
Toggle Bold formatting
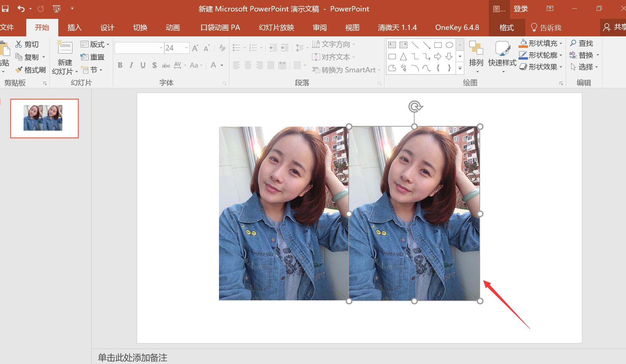(120, 65)
